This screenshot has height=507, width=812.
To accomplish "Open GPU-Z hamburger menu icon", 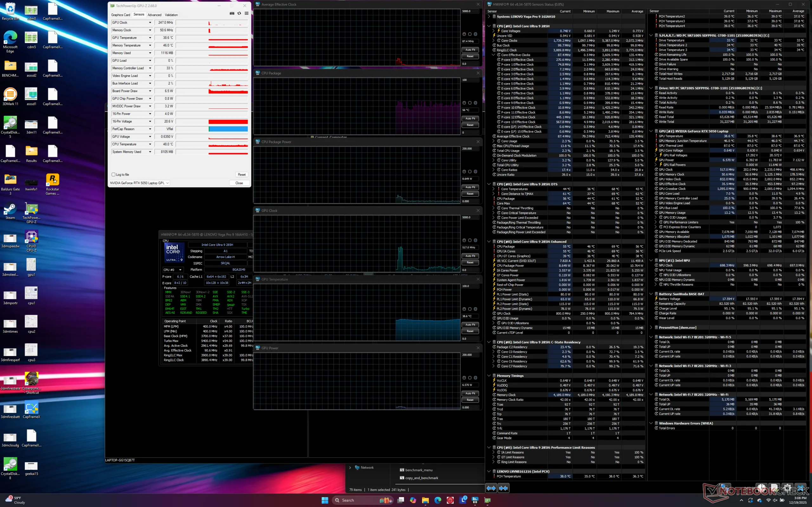I will coord(247,13).
